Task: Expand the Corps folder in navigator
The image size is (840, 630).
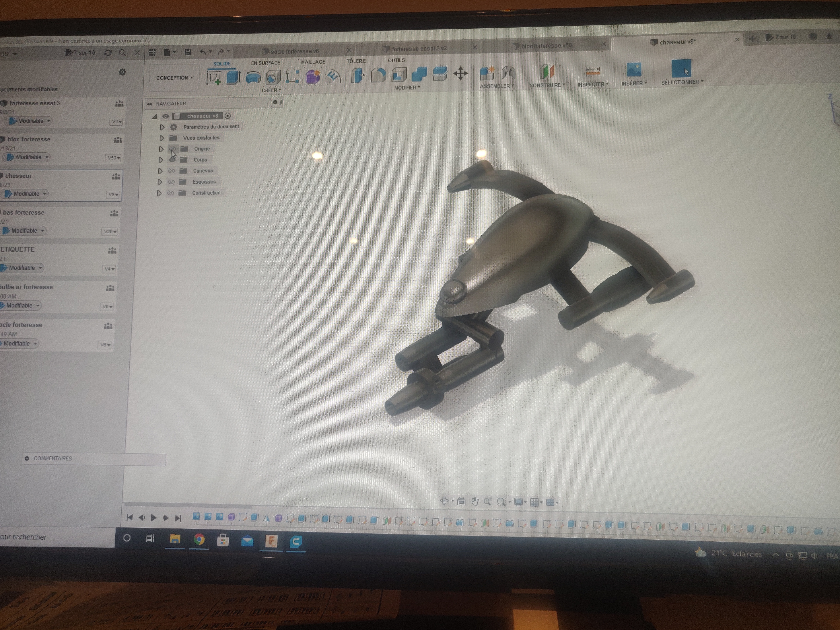Action: coord(161,160)
